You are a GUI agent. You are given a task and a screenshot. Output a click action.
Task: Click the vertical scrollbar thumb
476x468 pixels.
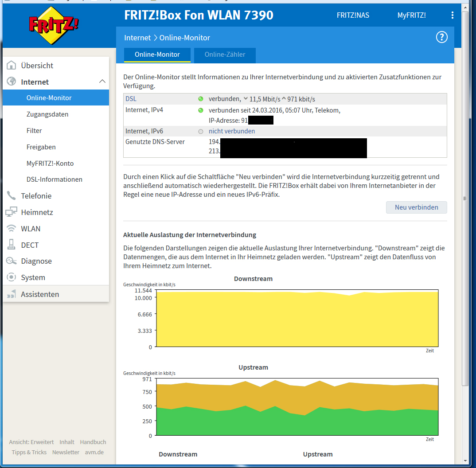(465, 199)
